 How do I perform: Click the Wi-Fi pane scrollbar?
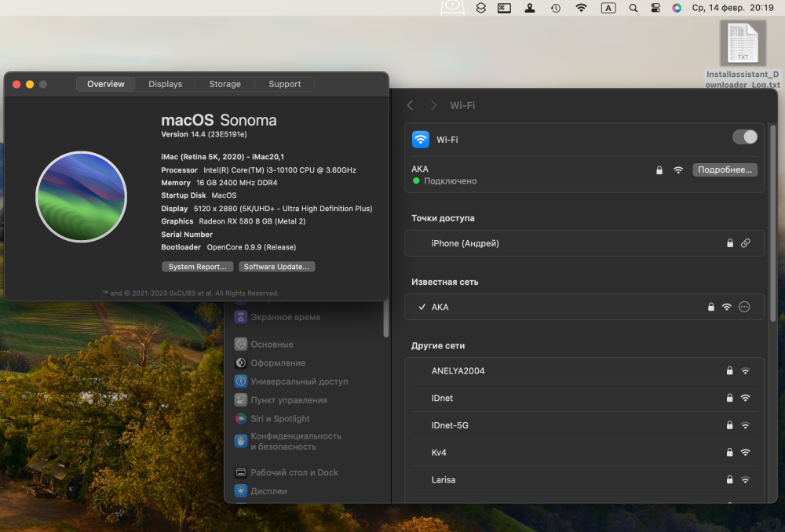[773, 223]
